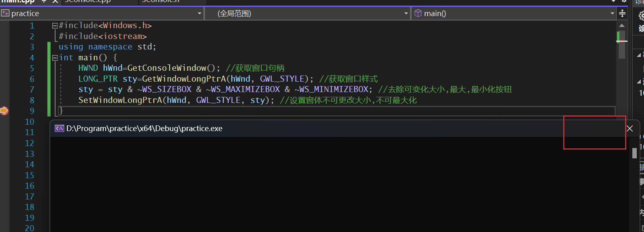The image size is (644, 232).
Task: Click line number 8 in the gutter
Action: point(32,101)
